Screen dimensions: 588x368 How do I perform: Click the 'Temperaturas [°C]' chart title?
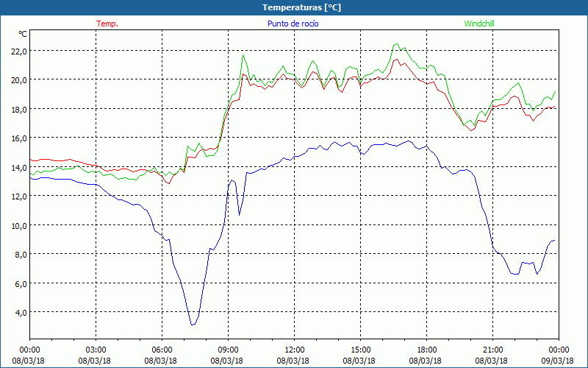(x=301, y=7)
